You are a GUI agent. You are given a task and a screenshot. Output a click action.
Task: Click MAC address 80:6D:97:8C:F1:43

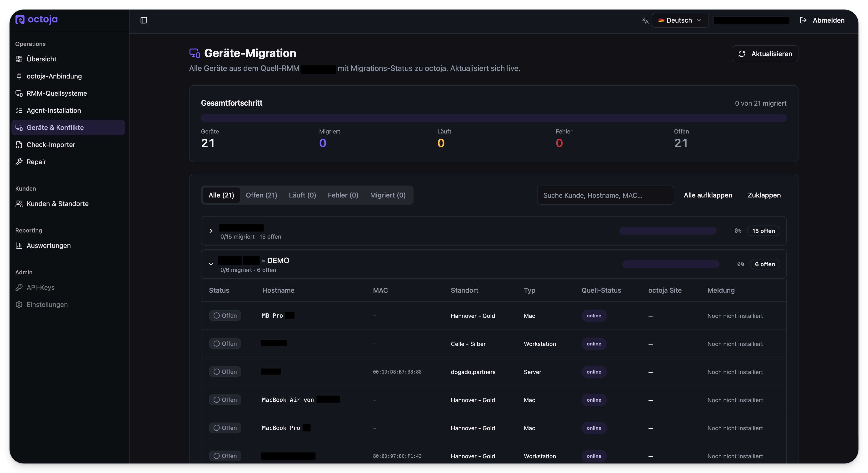click(x=397, y=456)
